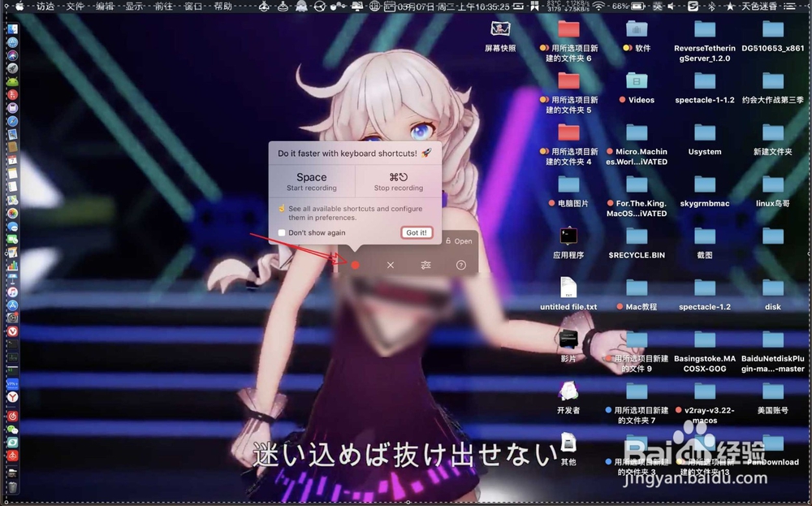The width and height of the screenshot is (812, 506).
Task: Open the Trash in the Dock
Action: [x=12, y=487]
